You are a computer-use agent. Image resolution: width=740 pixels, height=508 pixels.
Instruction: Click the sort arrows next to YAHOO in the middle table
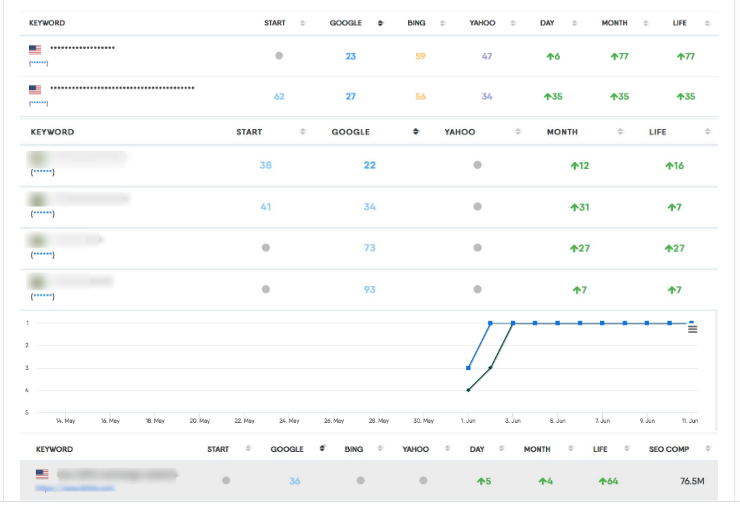pyautogui.click(x=516, y=132)
